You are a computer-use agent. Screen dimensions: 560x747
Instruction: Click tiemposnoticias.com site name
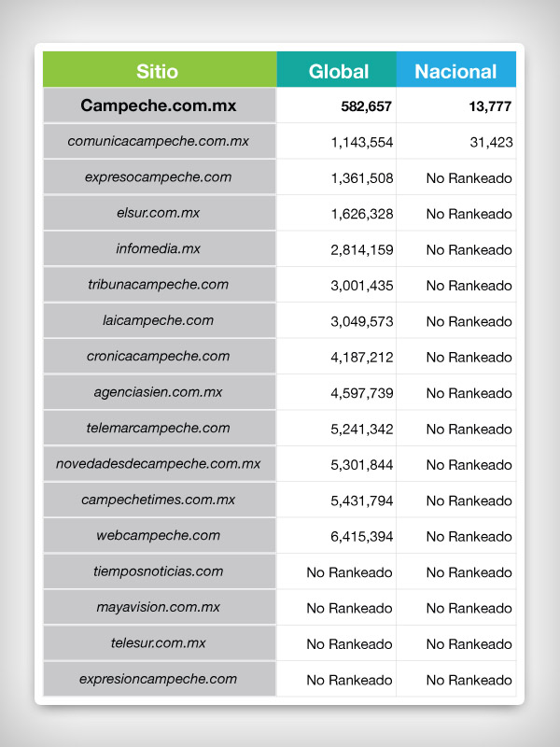click(x=158, y=571)
